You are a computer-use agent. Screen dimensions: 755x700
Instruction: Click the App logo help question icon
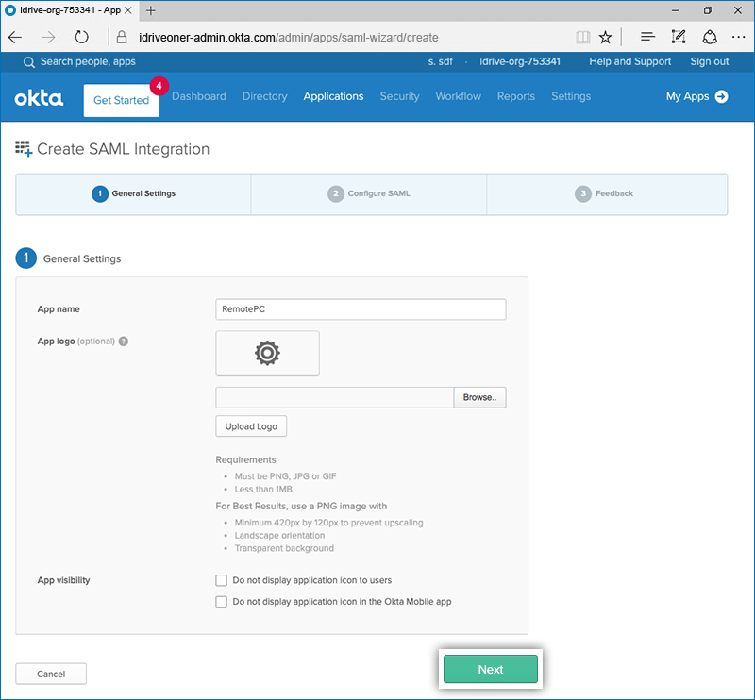(x=124, y=342)
